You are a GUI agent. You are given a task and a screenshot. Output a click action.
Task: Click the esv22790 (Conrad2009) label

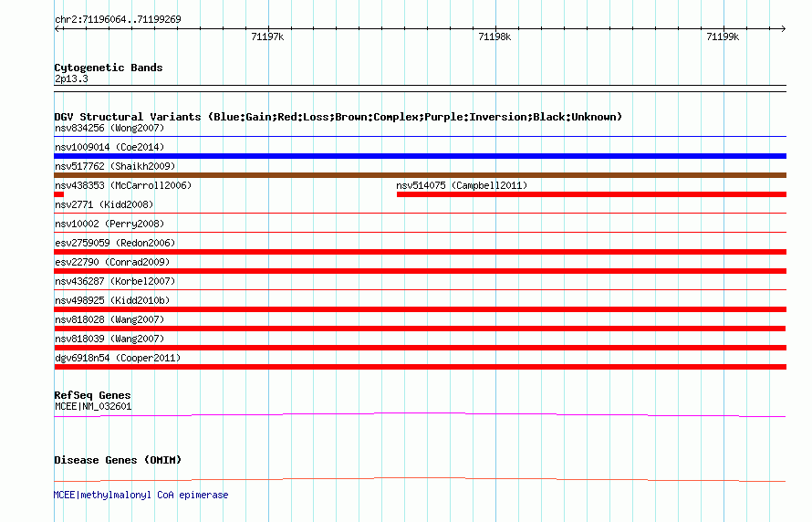[x=112, y=262]
